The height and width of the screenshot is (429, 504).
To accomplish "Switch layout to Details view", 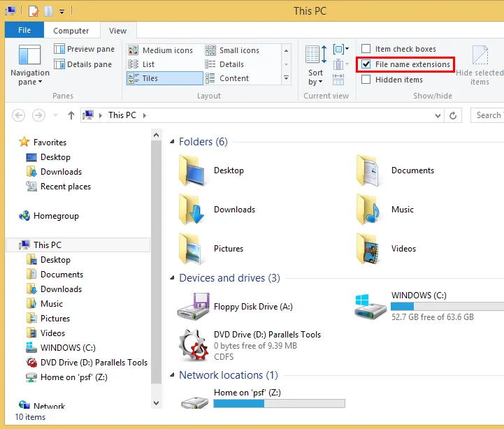I will 224,64.
